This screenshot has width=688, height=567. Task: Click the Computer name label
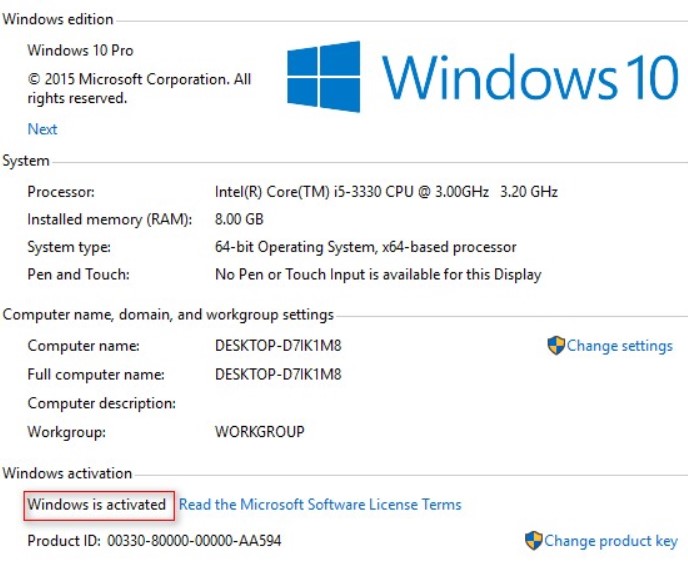[83, 346]
